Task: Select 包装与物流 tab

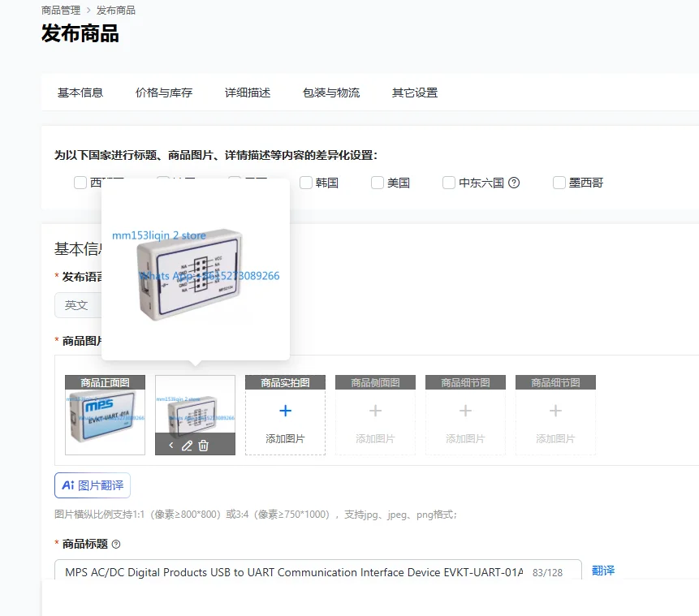Action: [x=331, y=93]
